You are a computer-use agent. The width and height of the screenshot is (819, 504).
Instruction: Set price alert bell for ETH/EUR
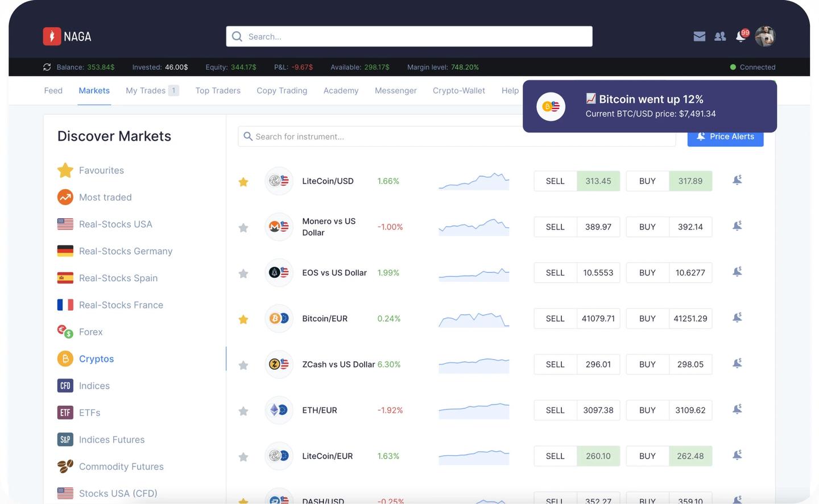coord(737,409)
